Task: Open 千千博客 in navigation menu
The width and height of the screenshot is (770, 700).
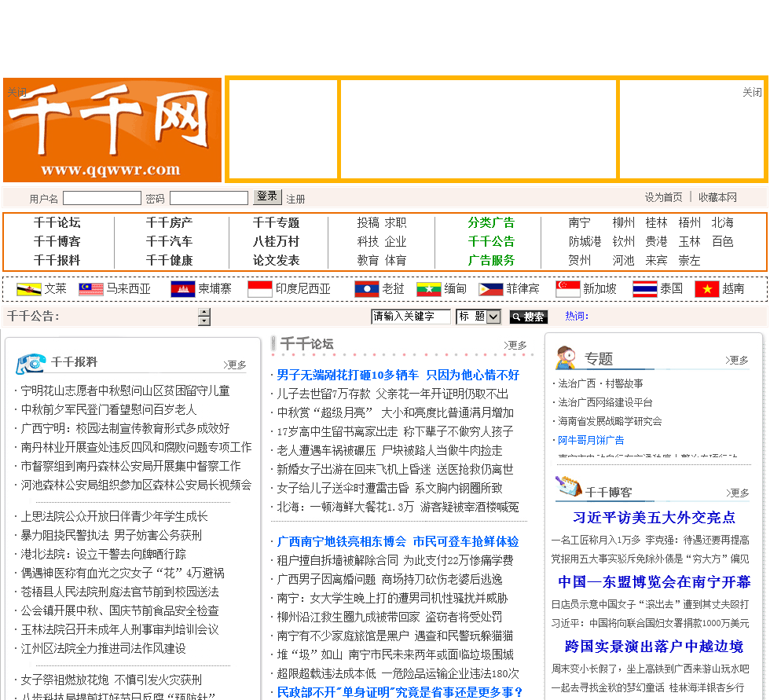Action: pyautogui.click(x=57, y=241)
